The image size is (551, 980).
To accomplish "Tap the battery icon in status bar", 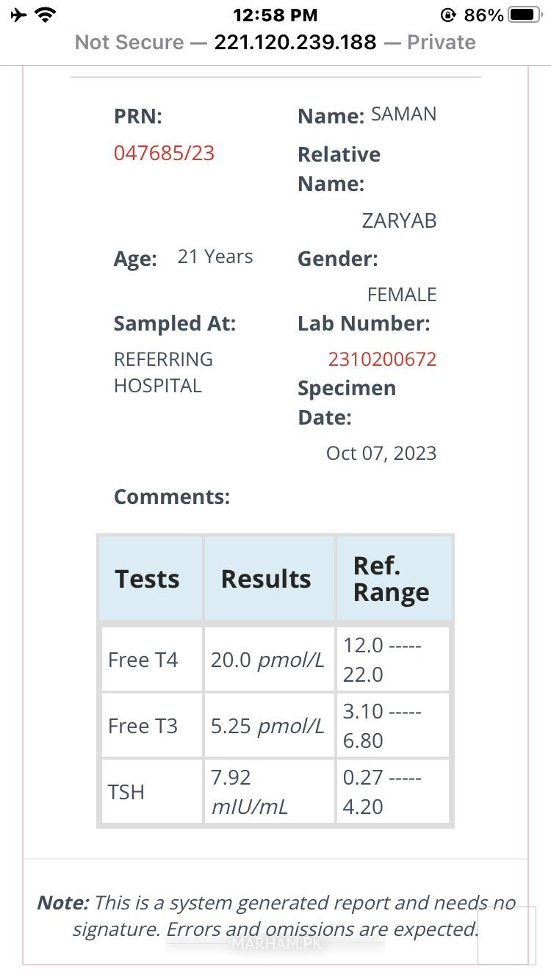I will coord(525,15).
